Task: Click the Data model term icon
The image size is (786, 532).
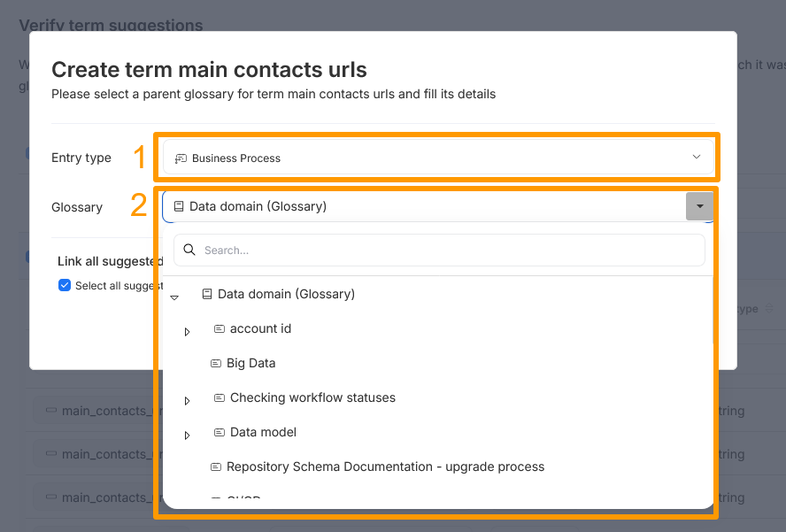Action: coord(220,432)
